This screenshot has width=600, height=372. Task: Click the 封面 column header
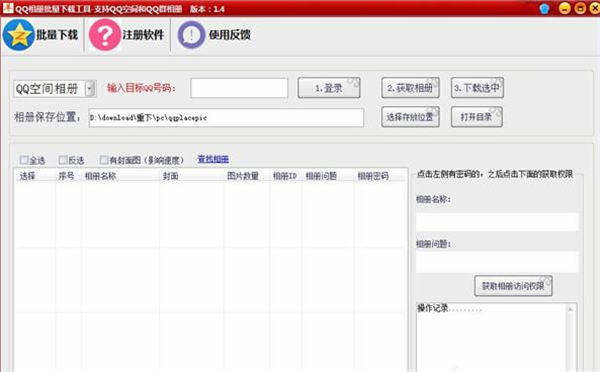[171, 176]
